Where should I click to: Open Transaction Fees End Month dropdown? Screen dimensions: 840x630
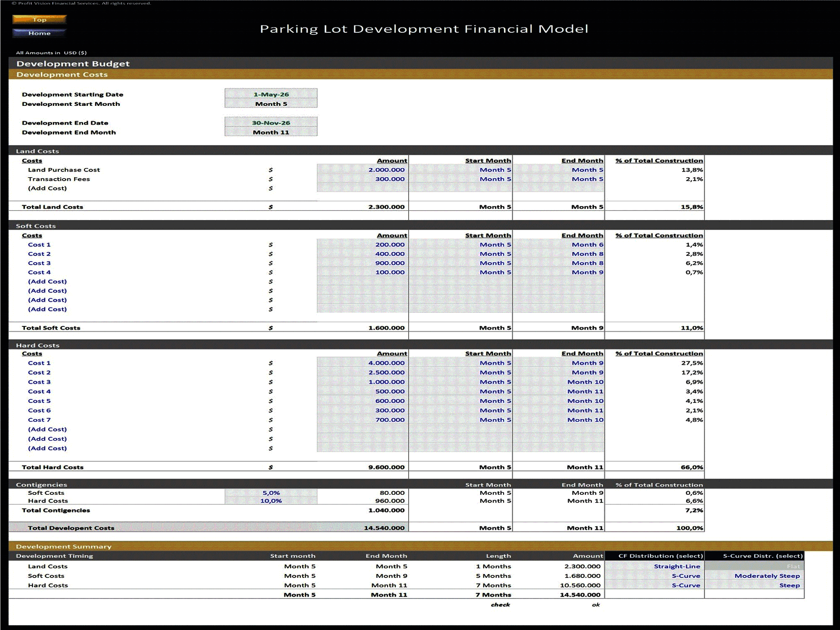559,179
